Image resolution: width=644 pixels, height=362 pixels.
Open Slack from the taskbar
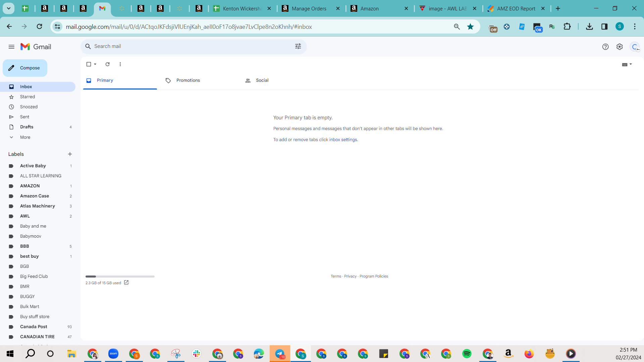coord(197,354)
